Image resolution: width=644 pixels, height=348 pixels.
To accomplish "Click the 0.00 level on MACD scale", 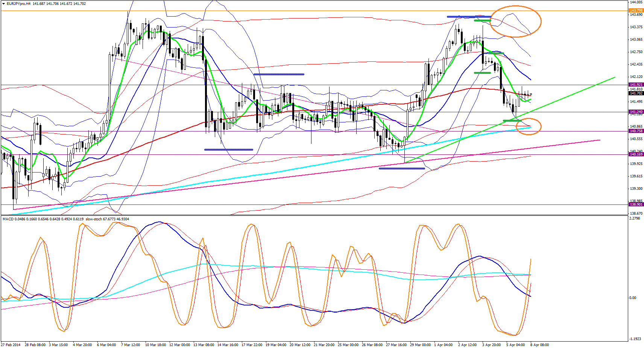I will pos(633,298).
